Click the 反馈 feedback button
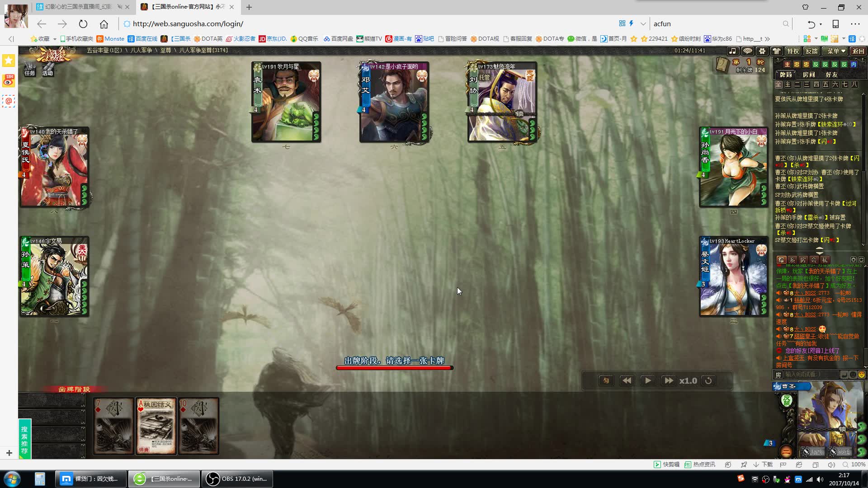868x488 pixels. click(x=812, y=51)
